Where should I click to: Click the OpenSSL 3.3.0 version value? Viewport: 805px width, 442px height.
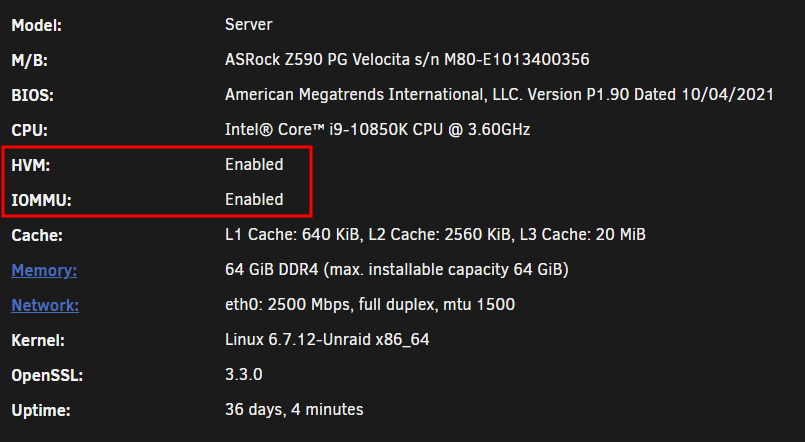coord(244,374)
